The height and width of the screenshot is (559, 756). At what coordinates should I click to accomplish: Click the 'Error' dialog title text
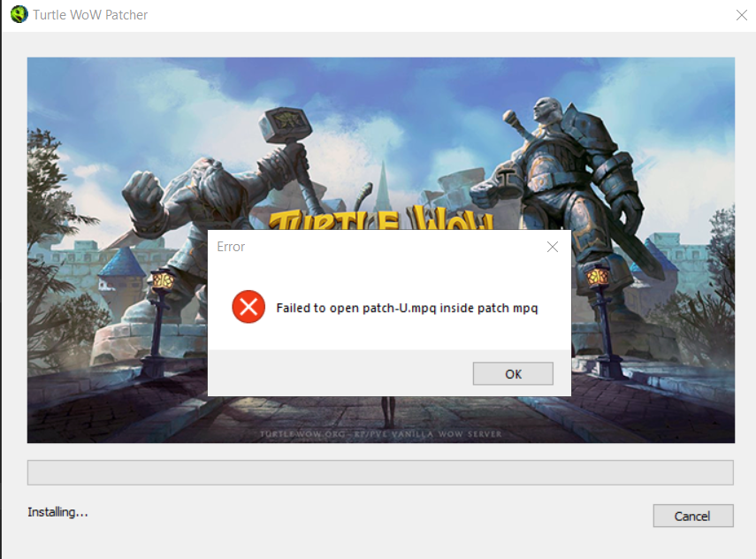pyautogui.click(x=231, y=247)
